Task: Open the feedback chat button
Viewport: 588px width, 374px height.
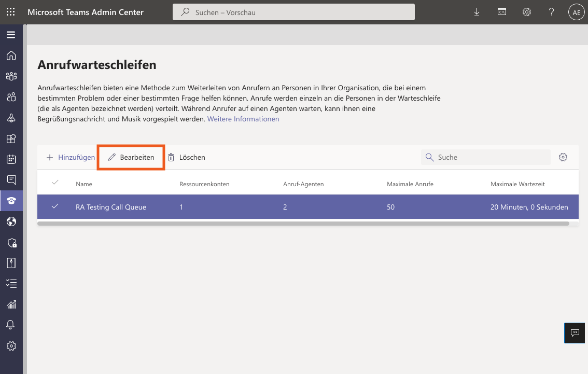Action: click(575, 333)
